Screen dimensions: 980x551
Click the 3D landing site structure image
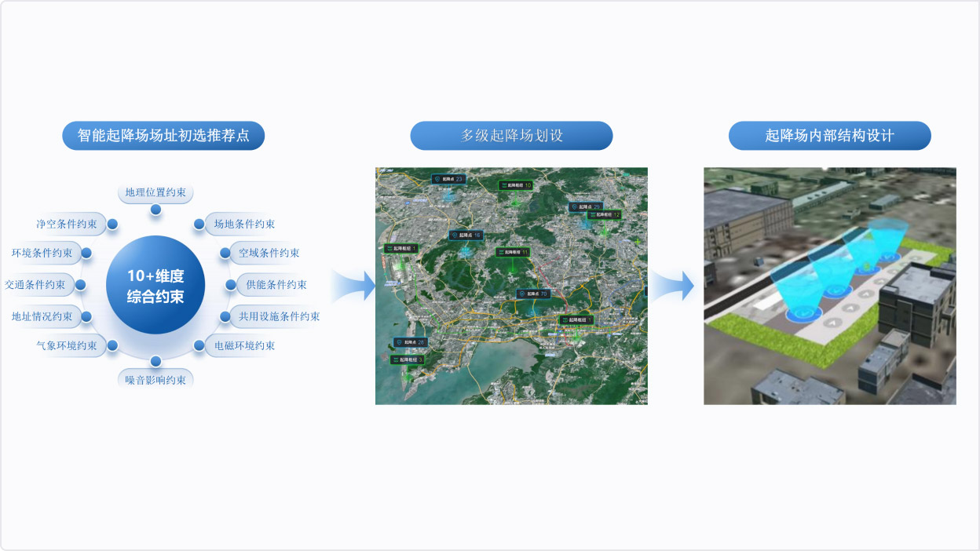829,286
